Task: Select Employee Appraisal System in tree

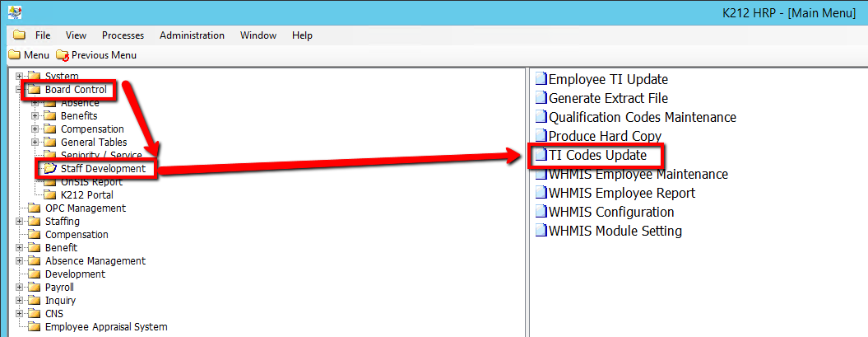Action: pos(105,327)
